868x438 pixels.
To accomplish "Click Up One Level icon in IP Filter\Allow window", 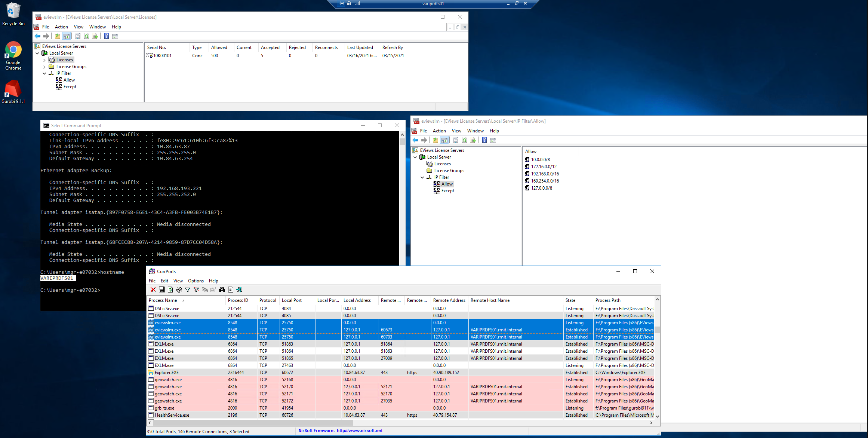I will [435, 140].
